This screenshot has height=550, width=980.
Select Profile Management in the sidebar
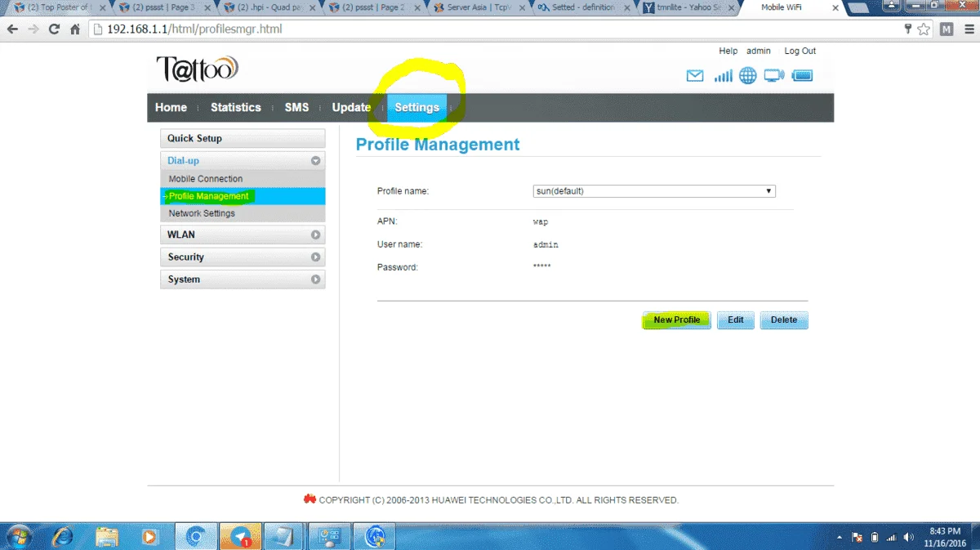click(243, 196)
